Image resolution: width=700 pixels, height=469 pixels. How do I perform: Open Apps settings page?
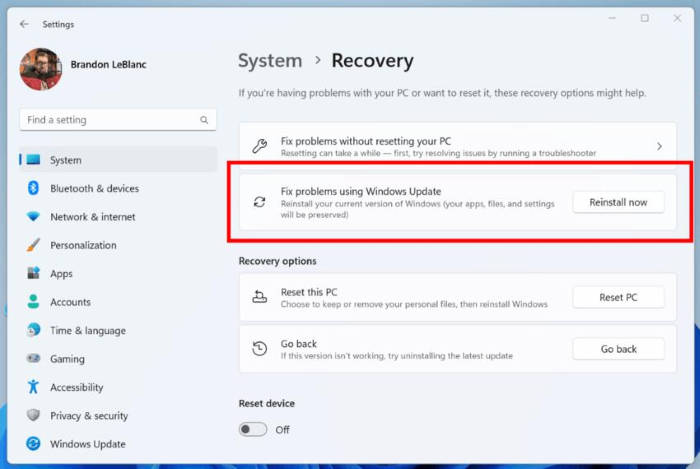click(x=62, y=274)
